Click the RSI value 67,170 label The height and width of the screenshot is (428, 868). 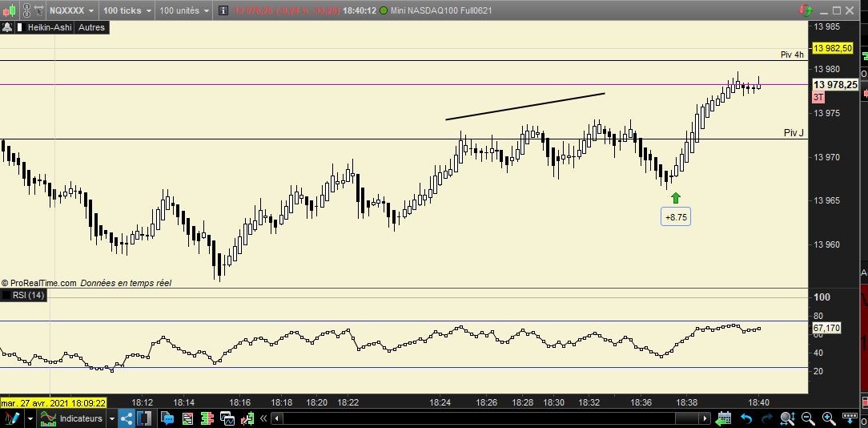pos(826,328)
